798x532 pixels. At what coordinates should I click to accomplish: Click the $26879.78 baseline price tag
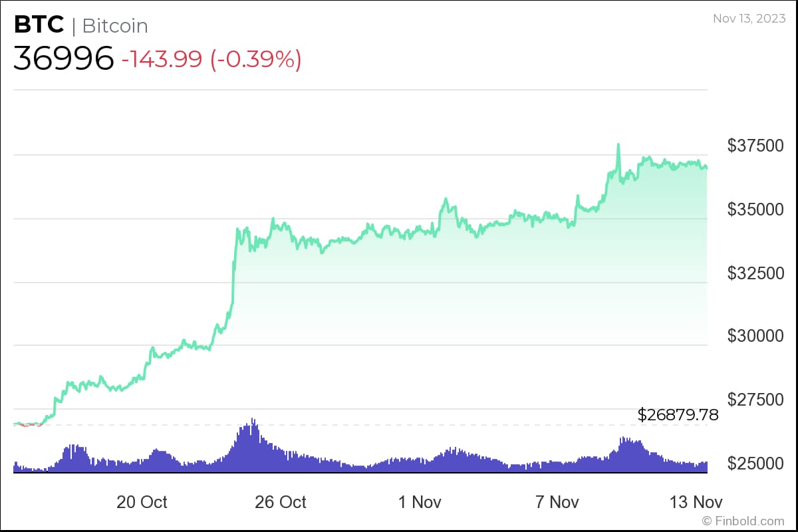678,415
